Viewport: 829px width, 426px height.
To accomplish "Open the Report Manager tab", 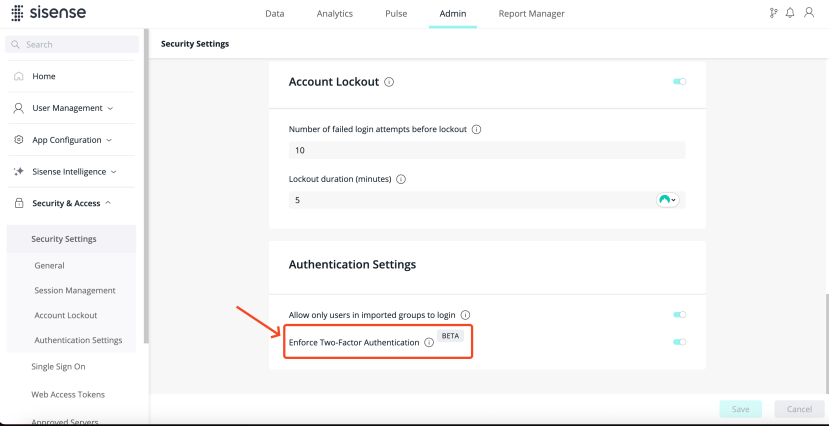I will click(531, 14).
